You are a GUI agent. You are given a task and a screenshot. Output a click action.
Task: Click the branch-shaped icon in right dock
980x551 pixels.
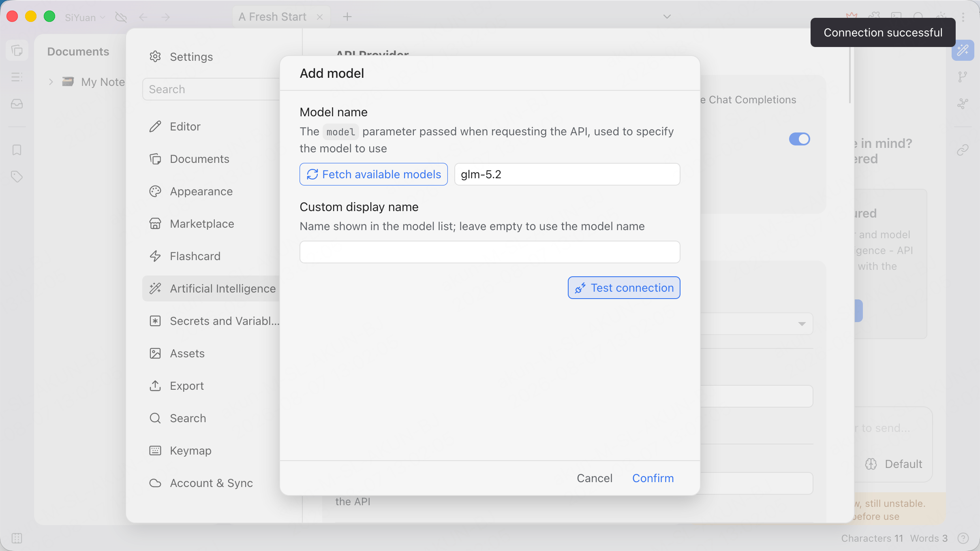963,77
